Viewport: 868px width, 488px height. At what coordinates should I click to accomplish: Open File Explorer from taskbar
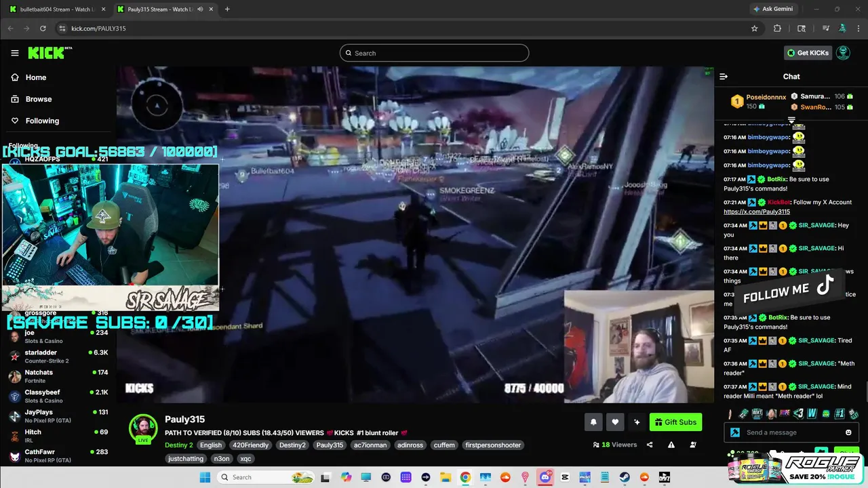[446, 477]
